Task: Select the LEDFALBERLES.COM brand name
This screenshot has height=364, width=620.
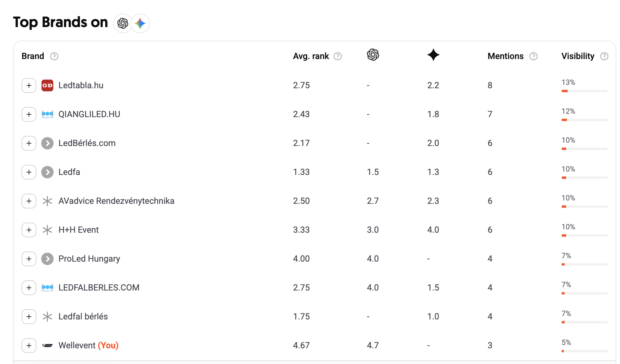Action: pos(99,288)
